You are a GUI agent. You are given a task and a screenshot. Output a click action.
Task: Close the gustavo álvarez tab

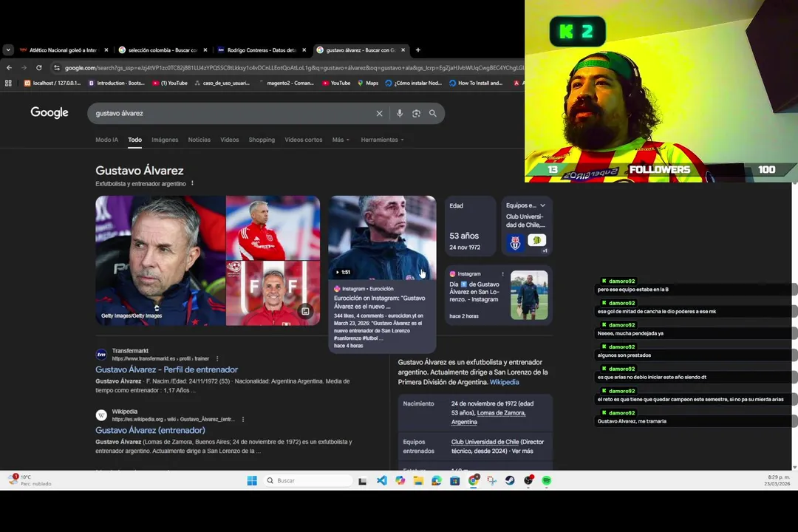click(x=403, y=50)
